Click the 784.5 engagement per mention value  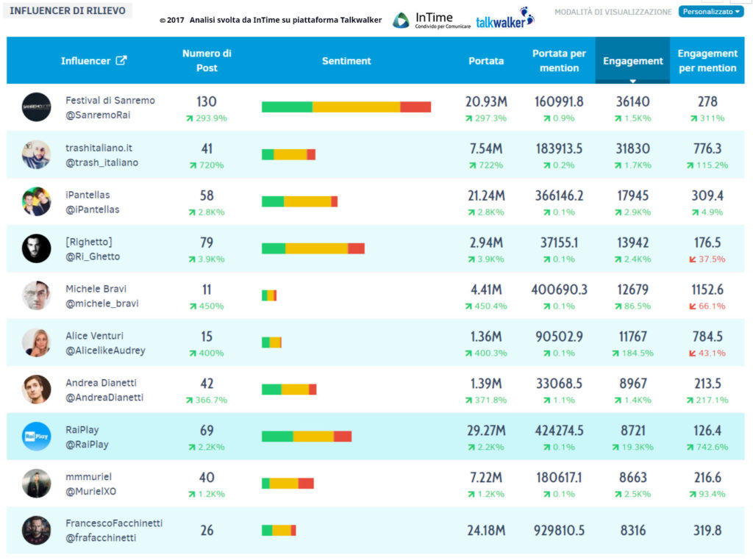(707, 337)
